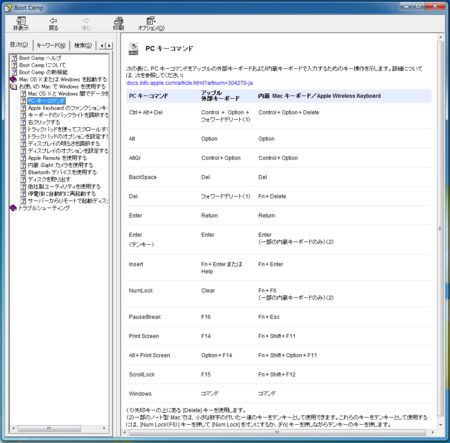Click the contents tree scroll-right arrow

pyautogui.click(x=104, y=428)
